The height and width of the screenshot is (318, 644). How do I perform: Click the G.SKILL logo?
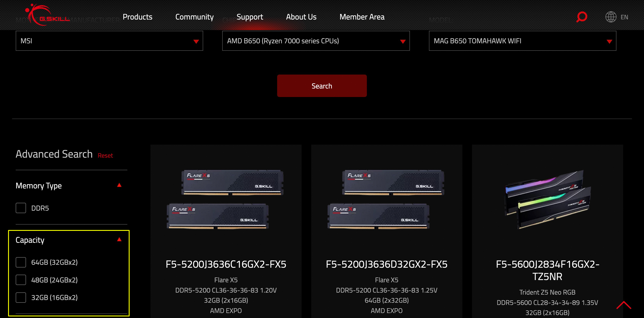47,15
